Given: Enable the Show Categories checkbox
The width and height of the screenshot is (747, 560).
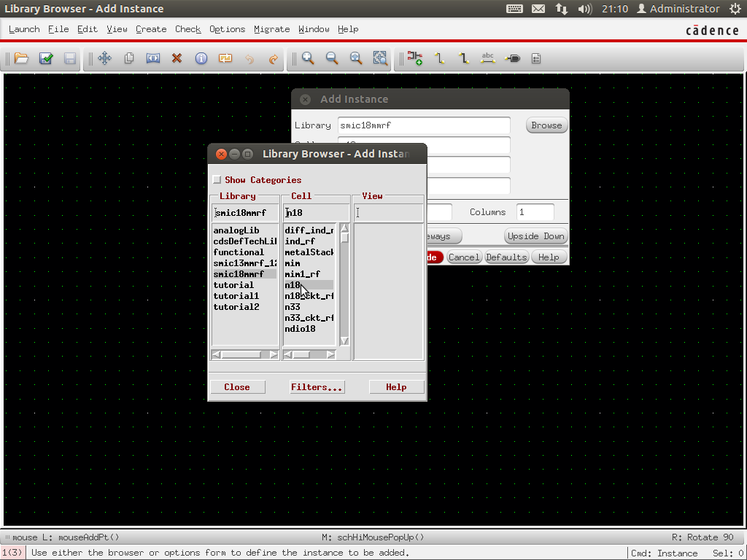Looking at the screenshot, I should (x=217, y=180).
